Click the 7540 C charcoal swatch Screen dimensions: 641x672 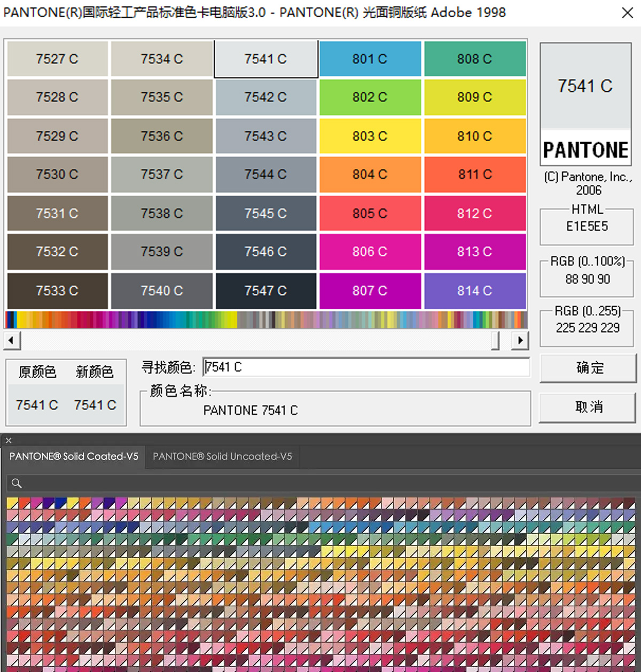[x=162, y=291]
